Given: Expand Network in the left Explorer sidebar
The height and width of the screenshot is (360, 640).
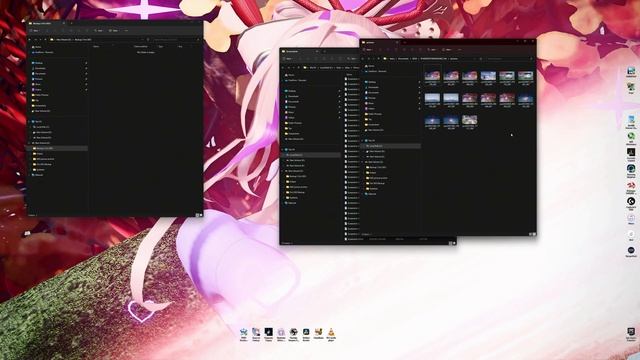Looking at the screenshot, I should pyautogui.click(x=29, y=175).
